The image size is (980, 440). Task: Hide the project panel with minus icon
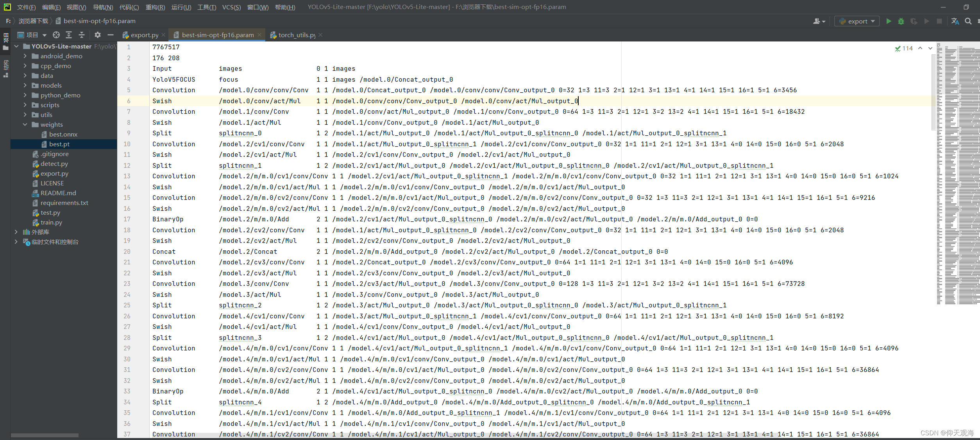point(111,35)
